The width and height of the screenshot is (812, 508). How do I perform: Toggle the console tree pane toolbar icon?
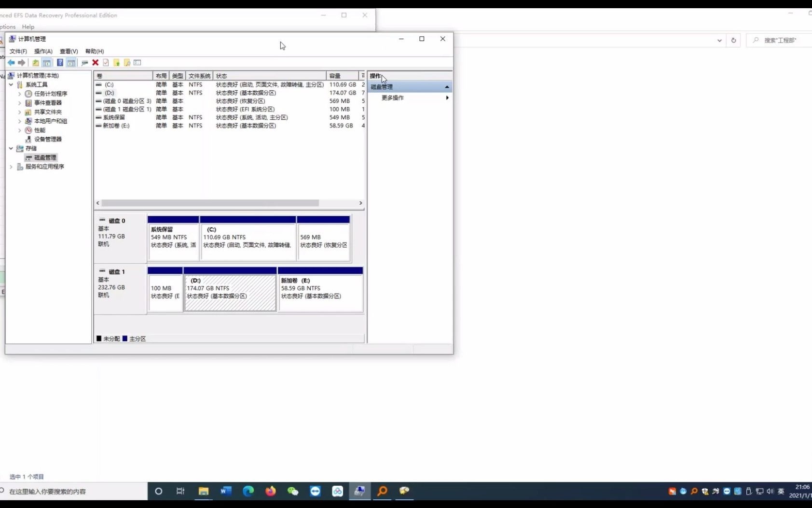(47, 63)
